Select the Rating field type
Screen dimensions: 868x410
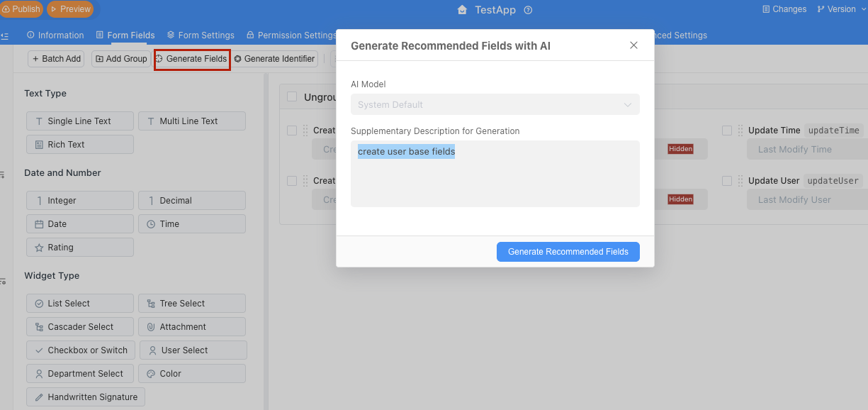click(x=79, y=248)
